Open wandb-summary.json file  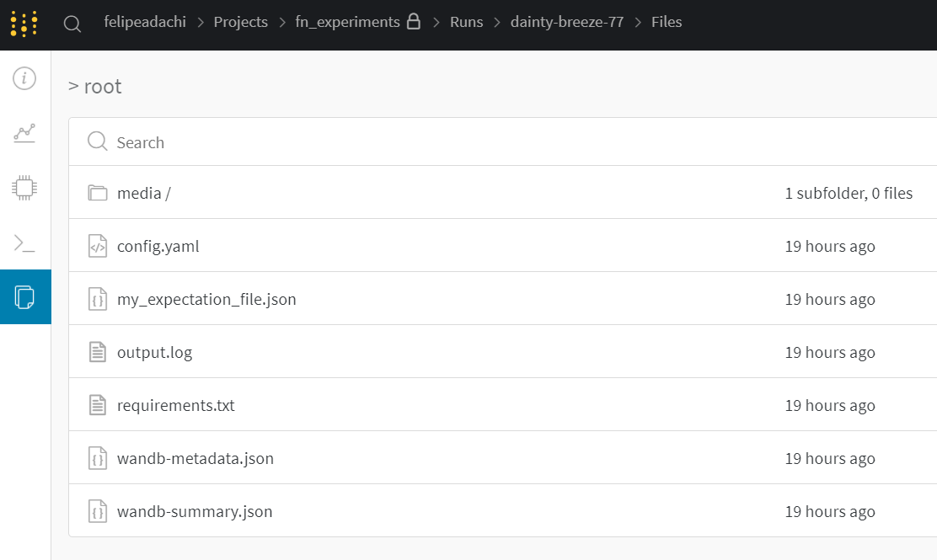click(195, 512)
